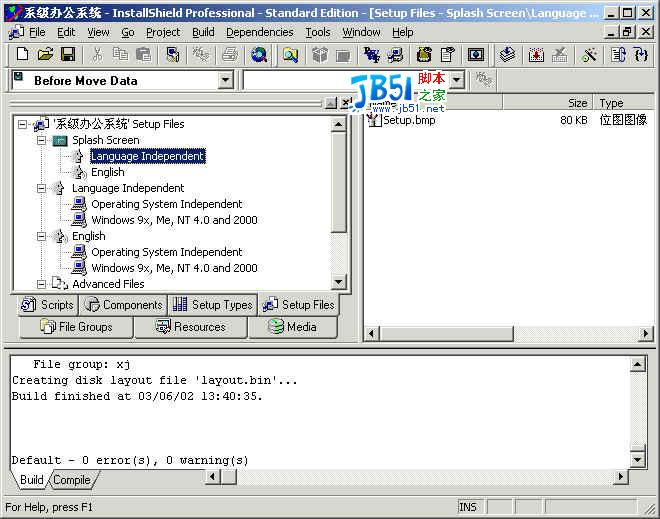Screen dimensions: 660x519
Task: Click output pane scroll up arrow
Action: coord(638,364)
